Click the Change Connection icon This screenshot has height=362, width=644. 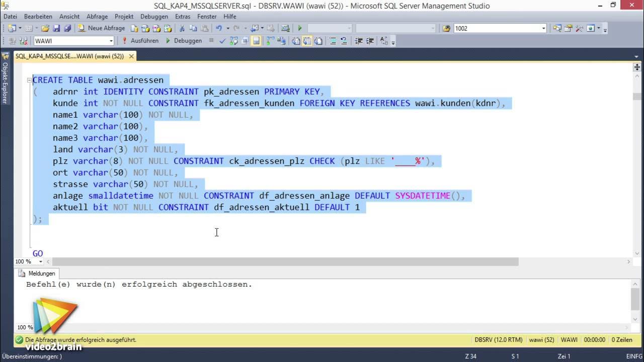pos(23,41)
